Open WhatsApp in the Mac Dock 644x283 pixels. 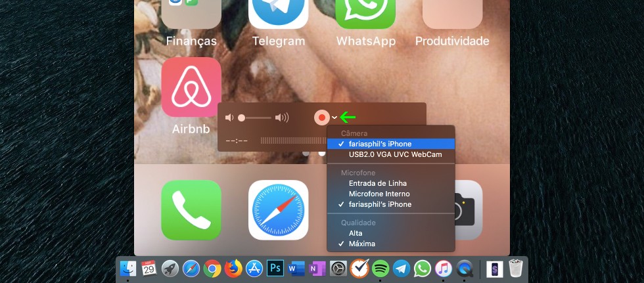pos(422,269)
